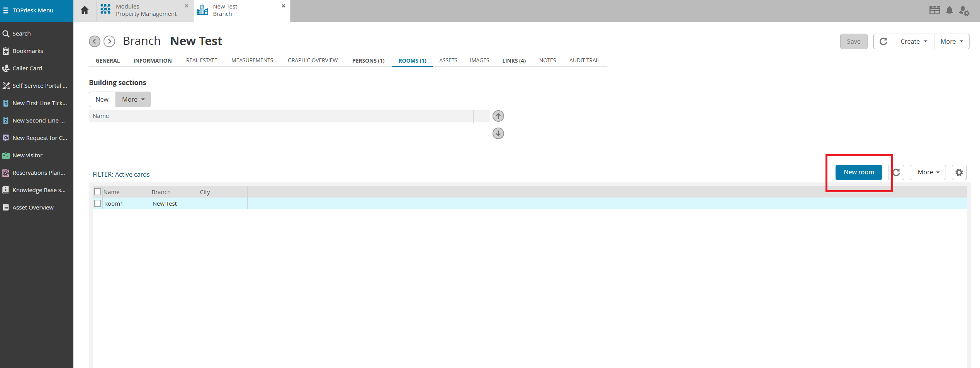This screenshot has height=368, width=980.
Task: Expand the top-right More dropdown
Action: pos(951,41)
